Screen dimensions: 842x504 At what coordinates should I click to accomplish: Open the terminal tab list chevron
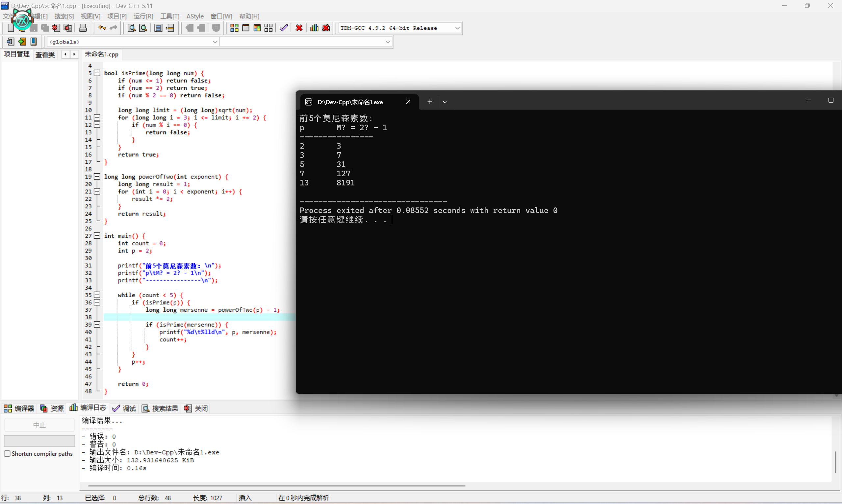pyautogui.click(x=445, y=102)
